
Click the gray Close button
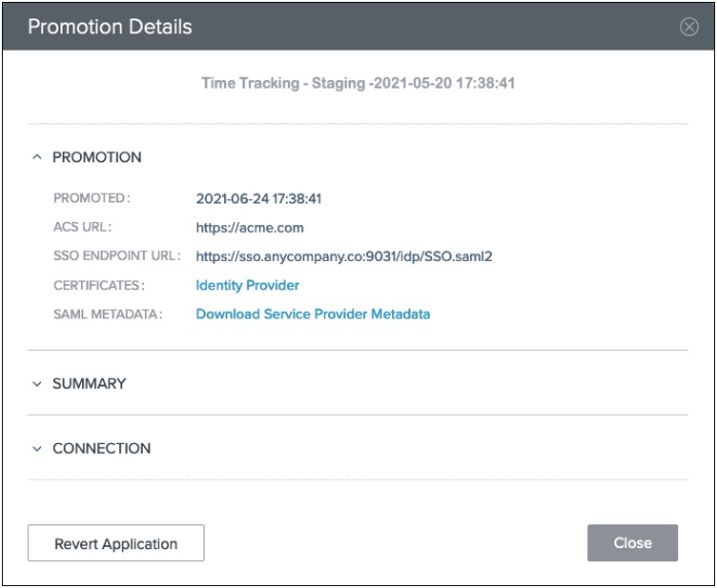coord(632,543)
